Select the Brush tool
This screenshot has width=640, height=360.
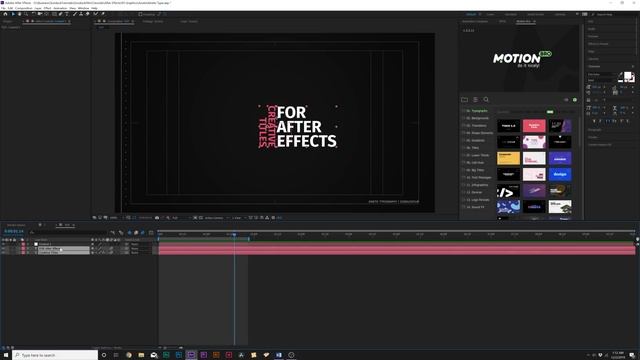(74, 14)
